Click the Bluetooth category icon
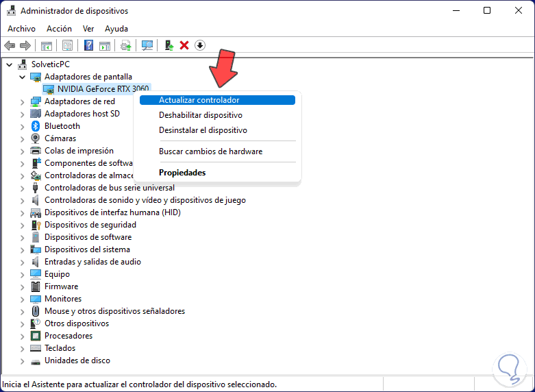The image size is (535, 392). [36, 126]
